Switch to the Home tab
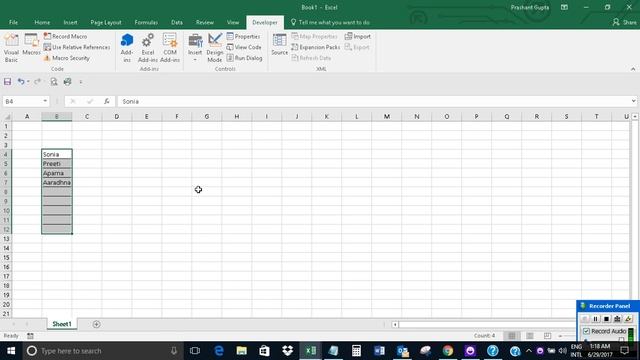The image size is (640, 360). coord(42,22)
